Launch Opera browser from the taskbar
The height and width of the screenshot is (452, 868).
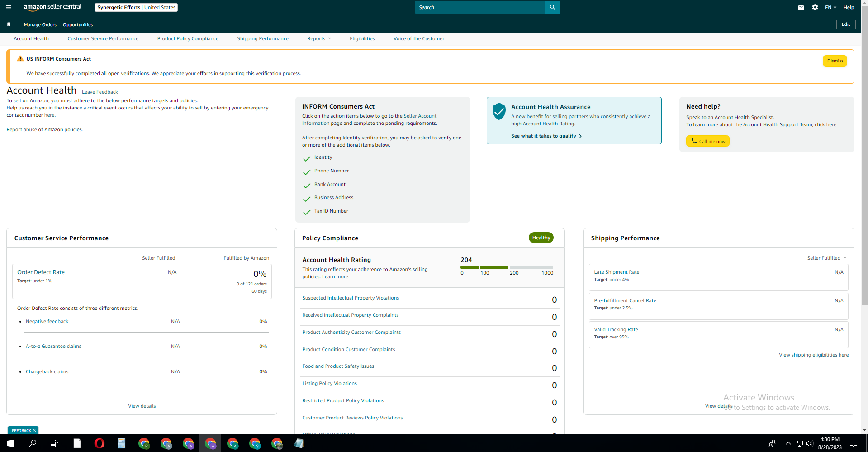tap(99, 443)
